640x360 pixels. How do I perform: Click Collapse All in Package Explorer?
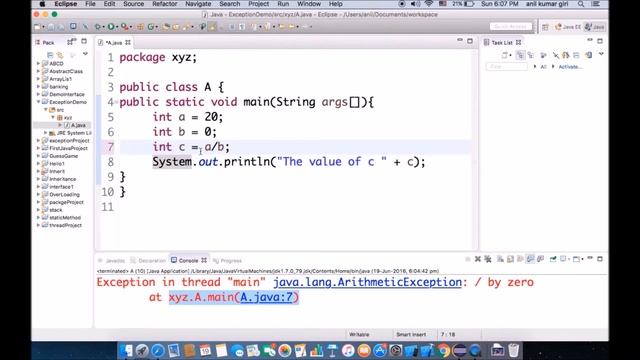point(50,55)
